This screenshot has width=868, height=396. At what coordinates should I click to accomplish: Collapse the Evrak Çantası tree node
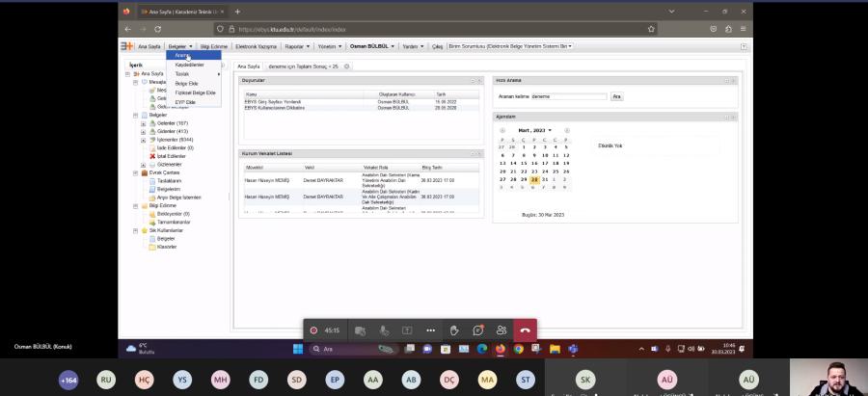[x=136, y=172]
